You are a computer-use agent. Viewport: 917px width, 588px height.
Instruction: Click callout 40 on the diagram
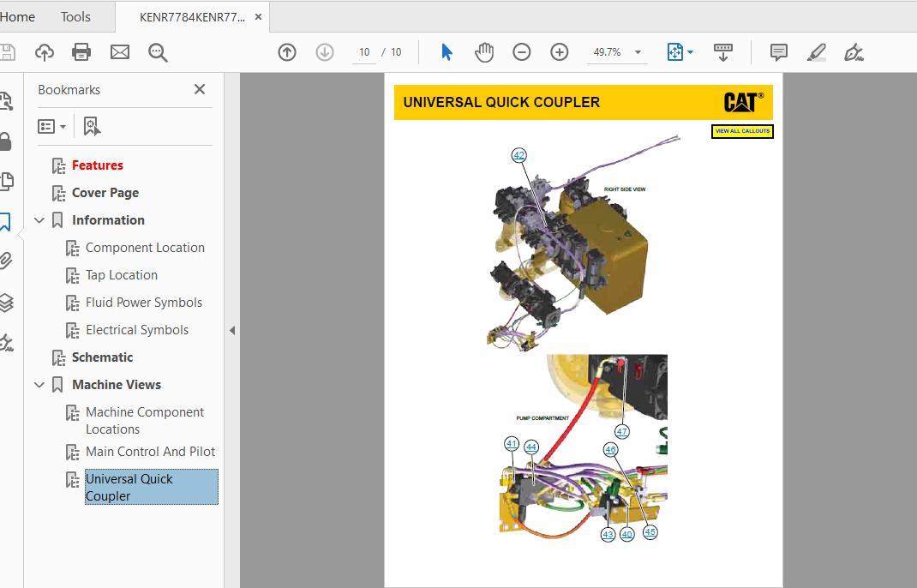coord(627,534)
